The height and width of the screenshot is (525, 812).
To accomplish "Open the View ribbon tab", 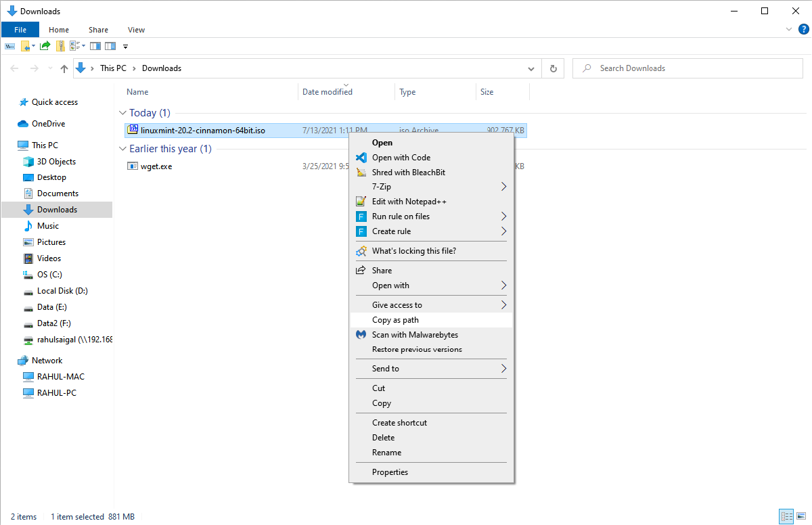I will tap(136, 30).
